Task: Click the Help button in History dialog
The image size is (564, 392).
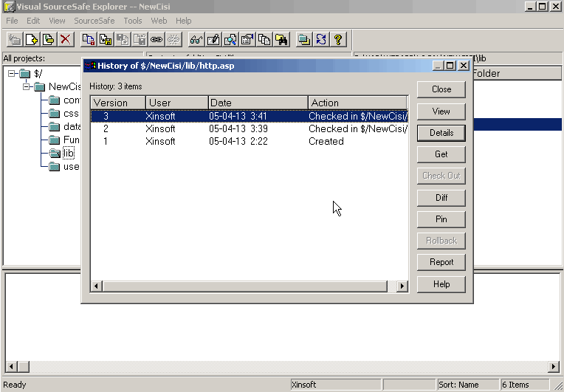Action: 441,284
